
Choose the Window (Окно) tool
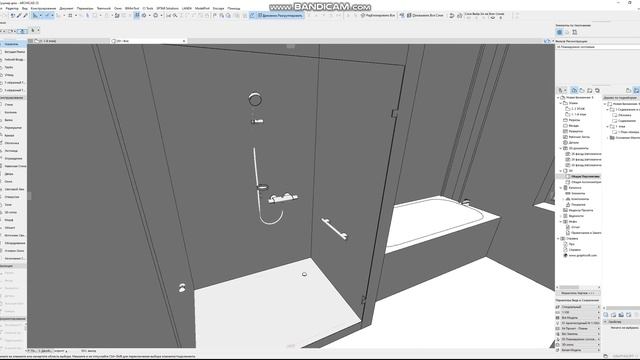(x=13, y=181)
